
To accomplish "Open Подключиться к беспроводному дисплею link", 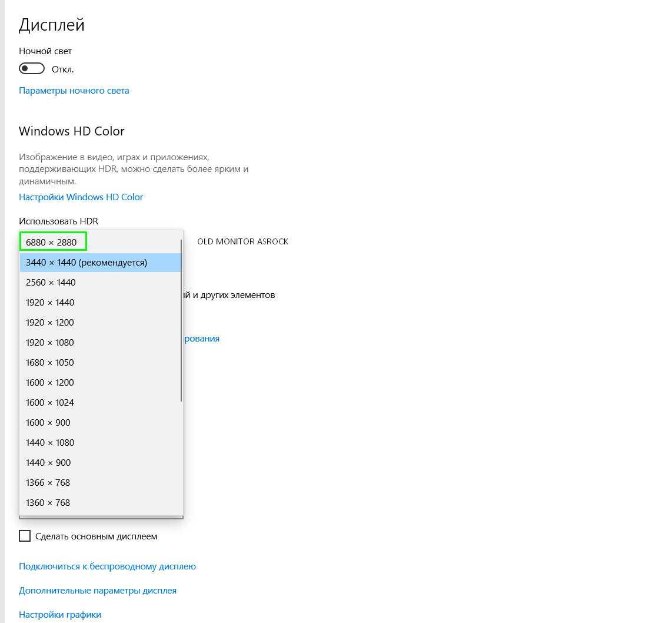I will [x=107, y=566].
